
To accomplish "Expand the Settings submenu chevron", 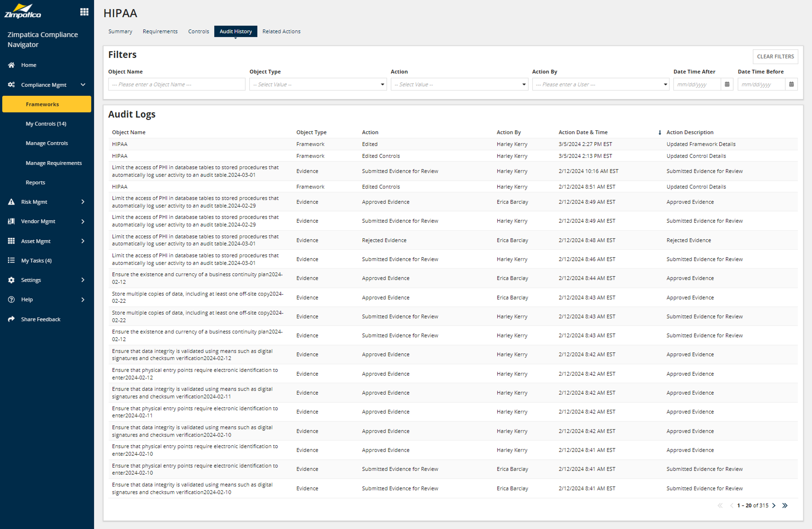I will [x=83, y=280].
